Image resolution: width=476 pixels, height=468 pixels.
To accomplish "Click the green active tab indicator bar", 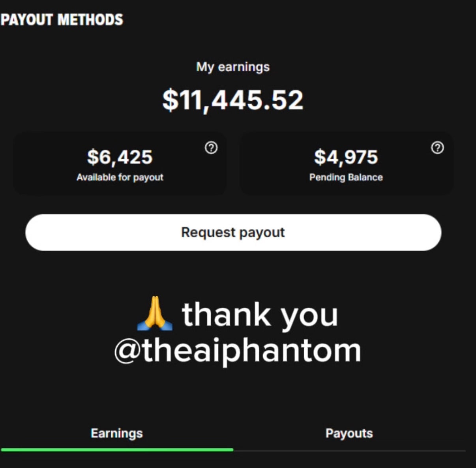I will (117, 449).
